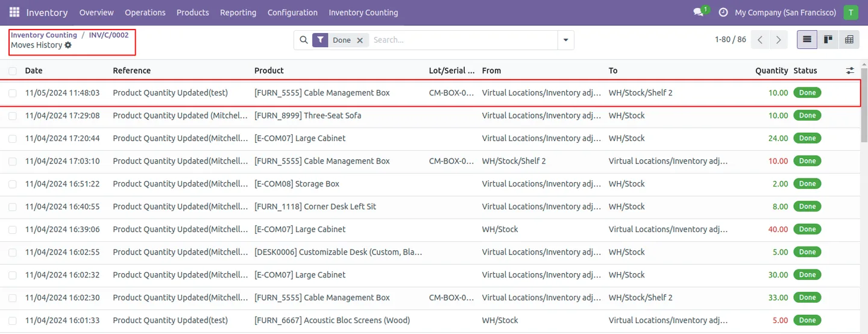The height and width of the screenshot is (334, 868).
Task: Sort by the Lot/Serial column header
Action: pyautogui.click(x=451, y=71)
